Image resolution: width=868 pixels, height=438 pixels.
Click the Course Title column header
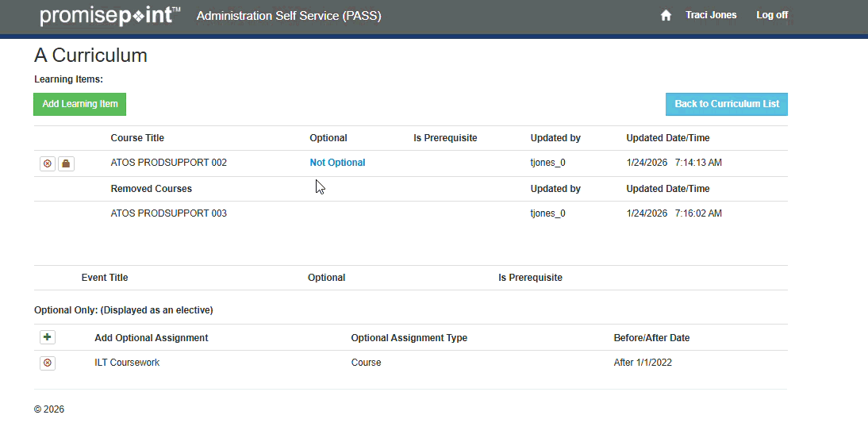137,138
